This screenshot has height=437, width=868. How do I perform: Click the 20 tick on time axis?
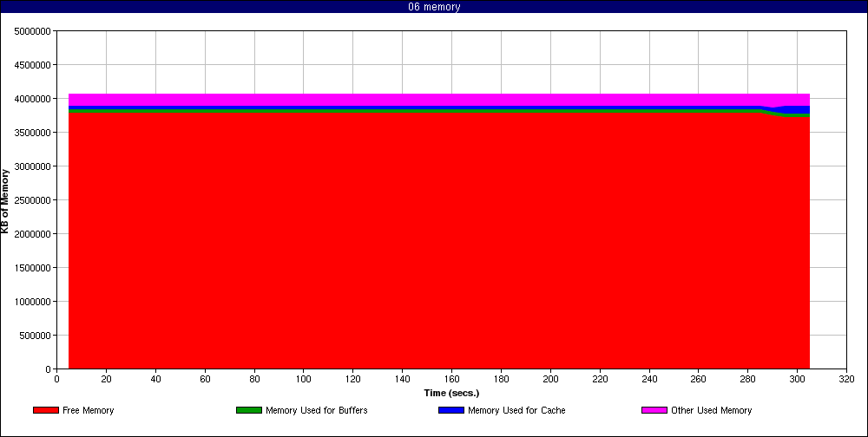[106, 380]
